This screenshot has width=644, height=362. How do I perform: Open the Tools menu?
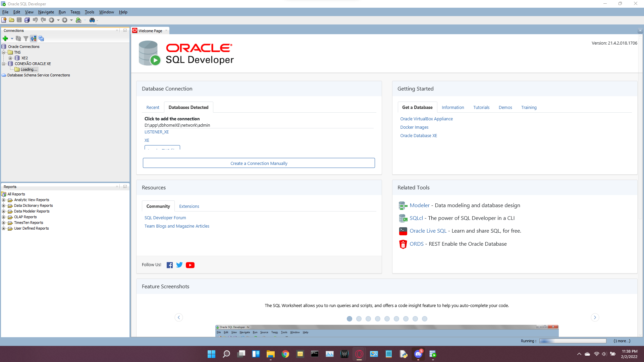pyautogui.click(x=89, y=12)
